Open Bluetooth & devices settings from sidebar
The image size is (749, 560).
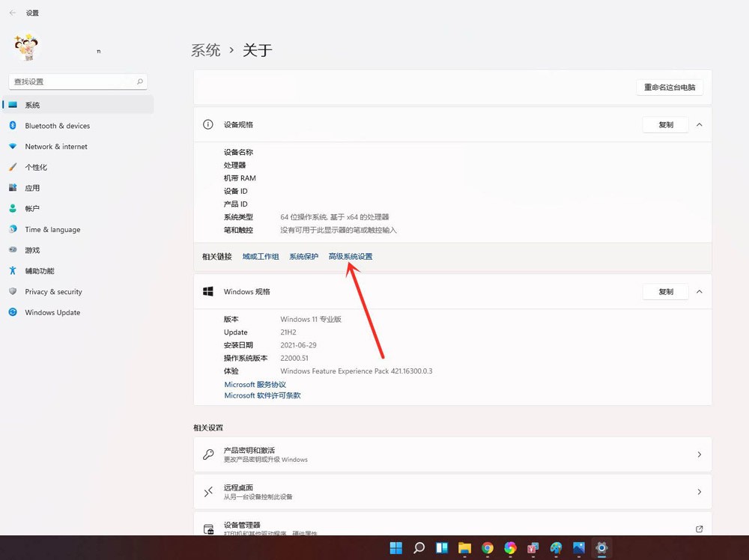(x=56, y=126)
